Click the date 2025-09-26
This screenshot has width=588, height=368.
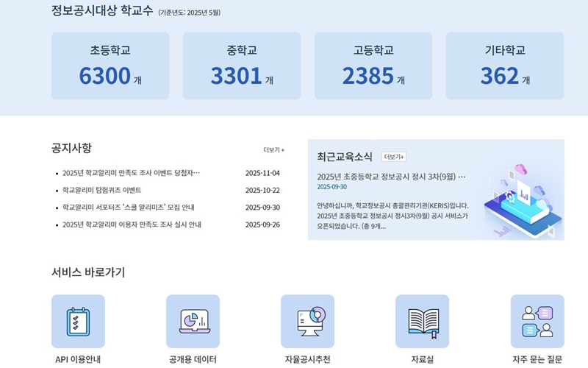[262, 225]
